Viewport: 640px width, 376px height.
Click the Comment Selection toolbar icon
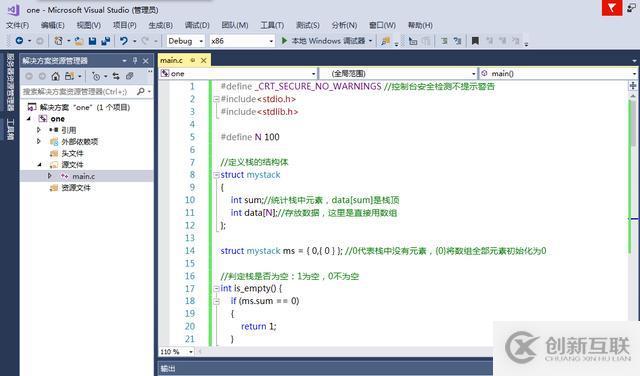click(444, 41)
